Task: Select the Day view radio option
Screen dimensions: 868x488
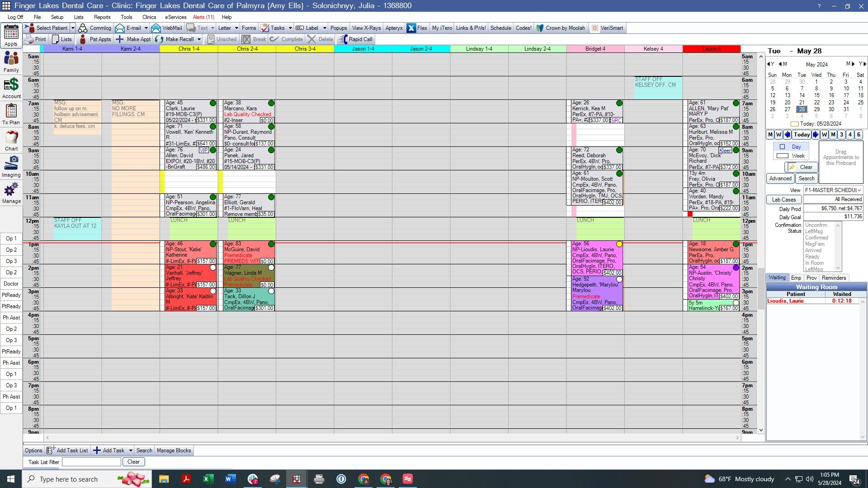Action: click(783, 147)
